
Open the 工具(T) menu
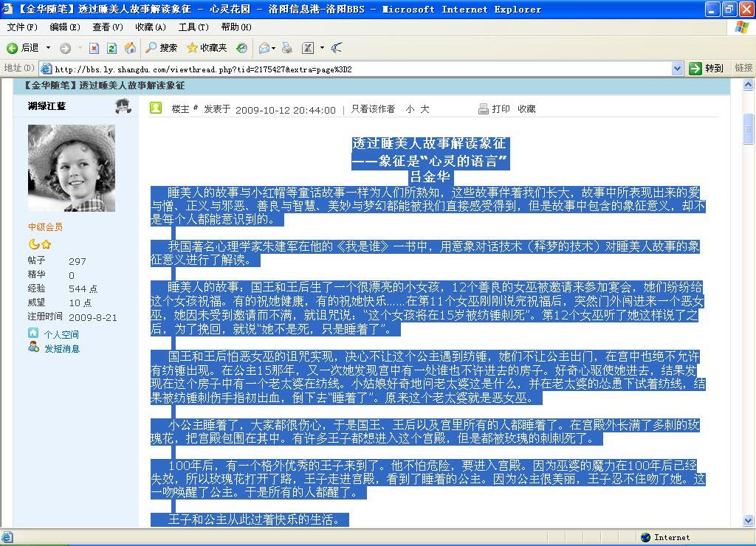pos(193,27)
